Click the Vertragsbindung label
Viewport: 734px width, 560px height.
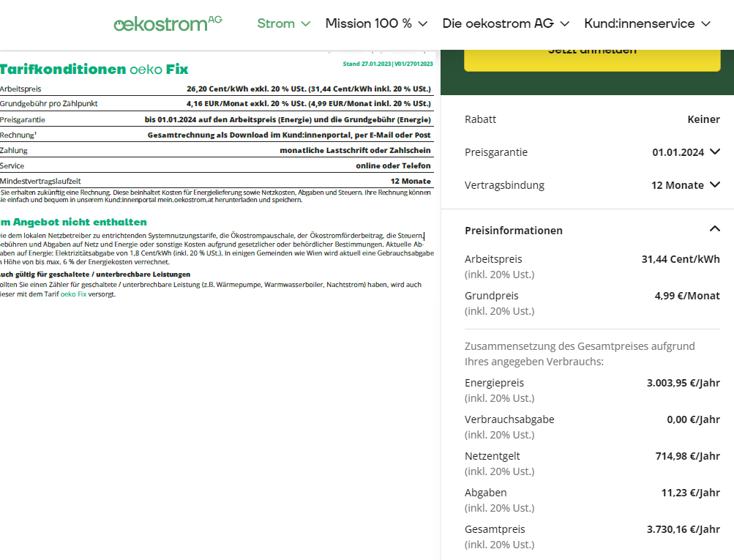pos(505,185)
